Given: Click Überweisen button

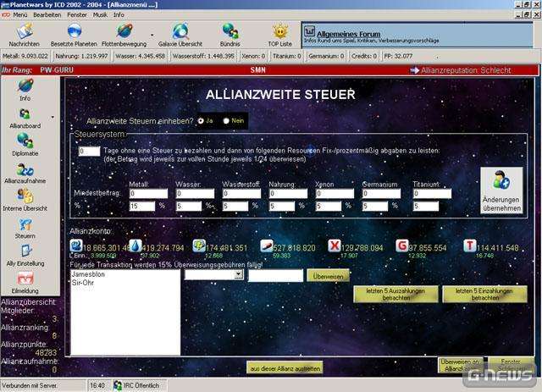Looking at the screenshot, I should point(328,276).
